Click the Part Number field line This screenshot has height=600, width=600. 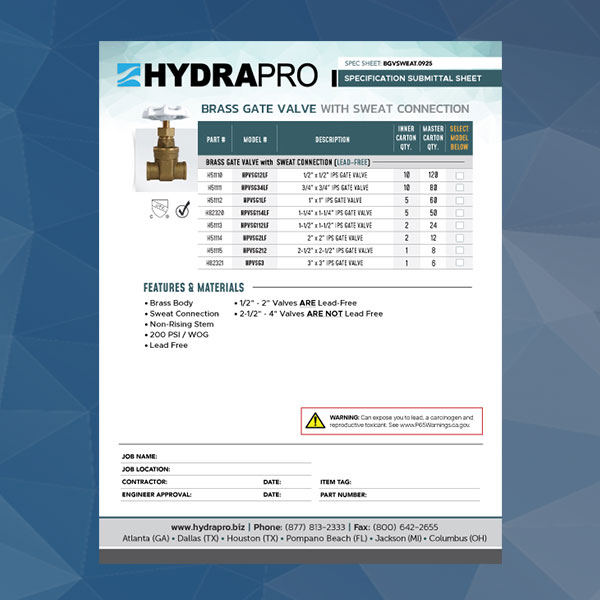point(399,494)
